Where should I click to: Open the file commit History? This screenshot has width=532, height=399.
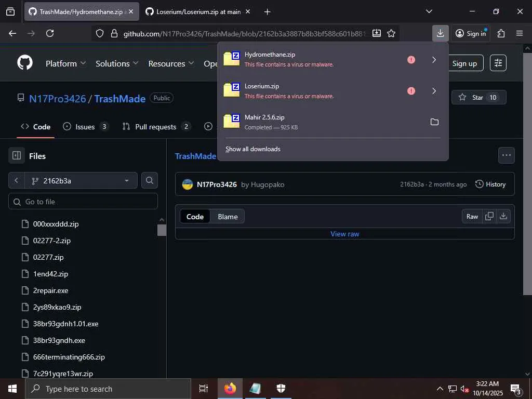(490, 184)
